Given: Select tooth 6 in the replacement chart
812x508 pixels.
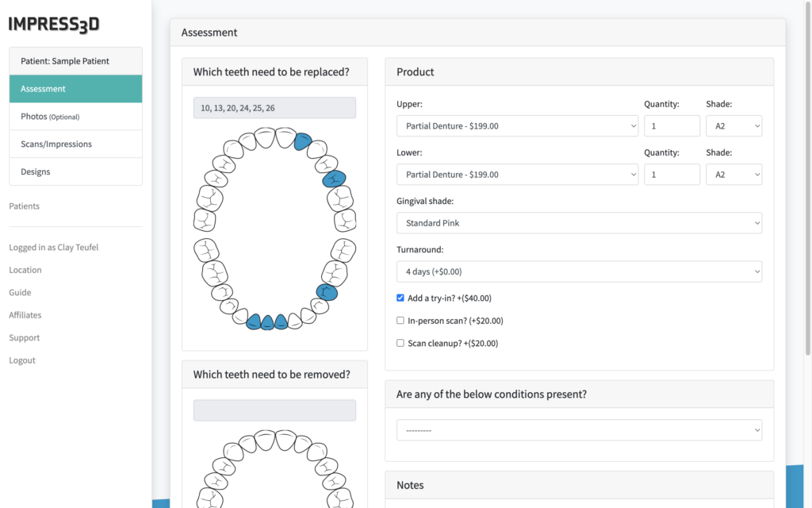Looking at the screenshot, I should pos(233,149).
